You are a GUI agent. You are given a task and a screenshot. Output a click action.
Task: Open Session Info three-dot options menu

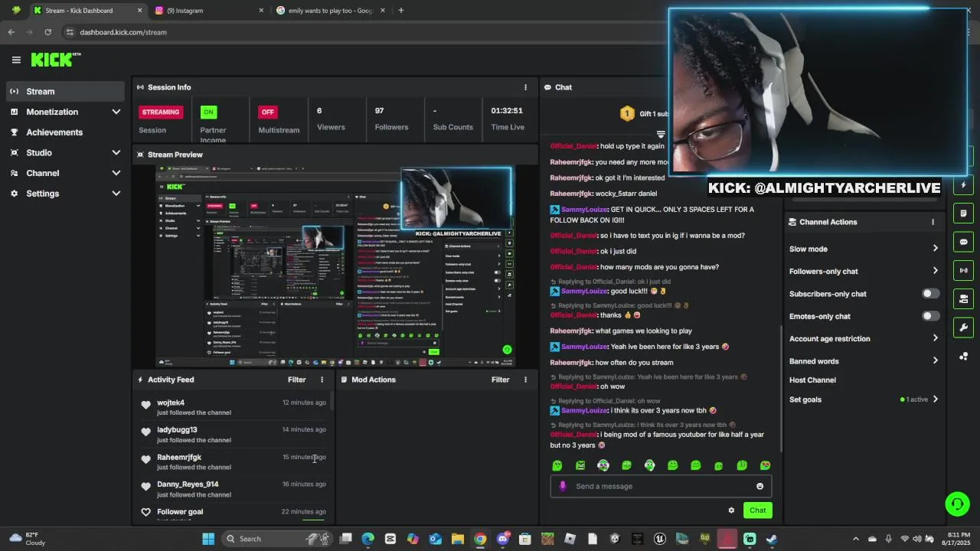pos(525,87)
